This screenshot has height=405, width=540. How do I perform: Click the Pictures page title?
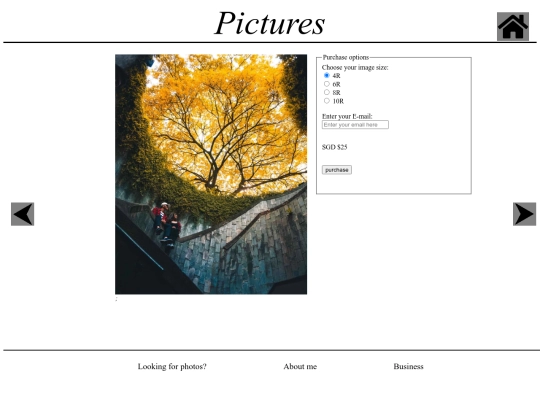270,23
